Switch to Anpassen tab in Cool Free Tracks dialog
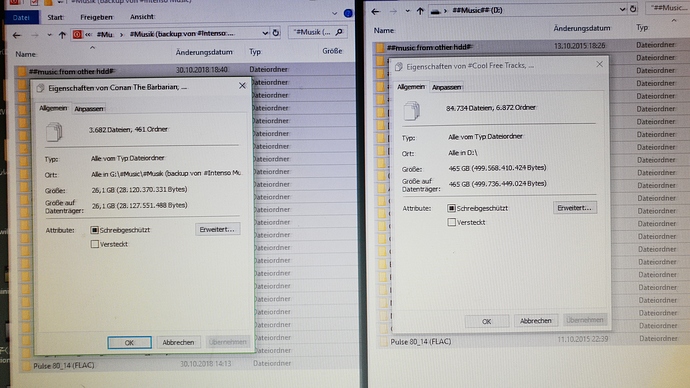690x388 pixels. [446, 87]
